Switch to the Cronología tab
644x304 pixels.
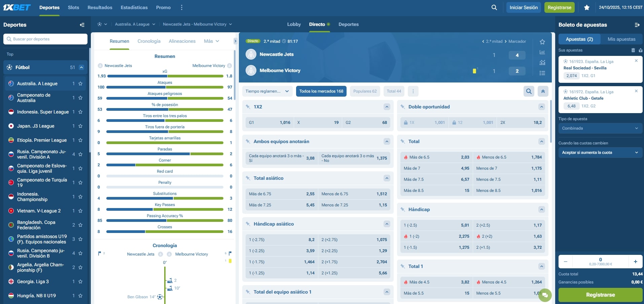click(x=149, y=41)
